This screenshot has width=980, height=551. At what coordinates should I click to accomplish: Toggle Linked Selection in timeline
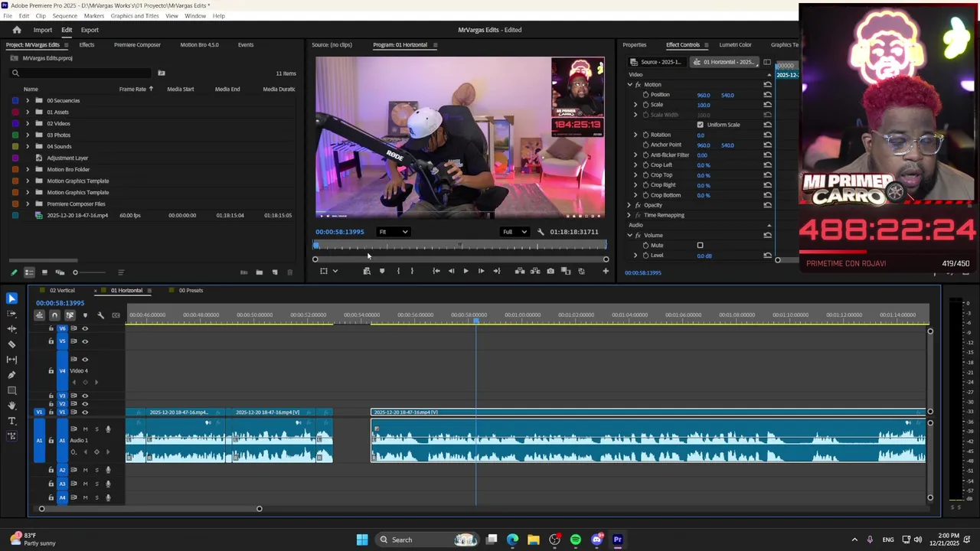pyautogui.click(x=70, y=315)
